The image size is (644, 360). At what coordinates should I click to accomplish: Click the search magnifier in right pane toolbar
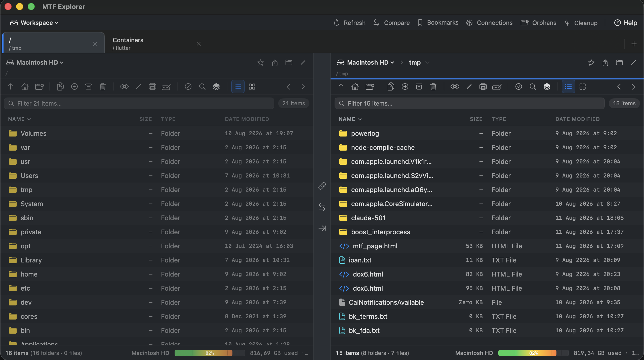point(533,87)
